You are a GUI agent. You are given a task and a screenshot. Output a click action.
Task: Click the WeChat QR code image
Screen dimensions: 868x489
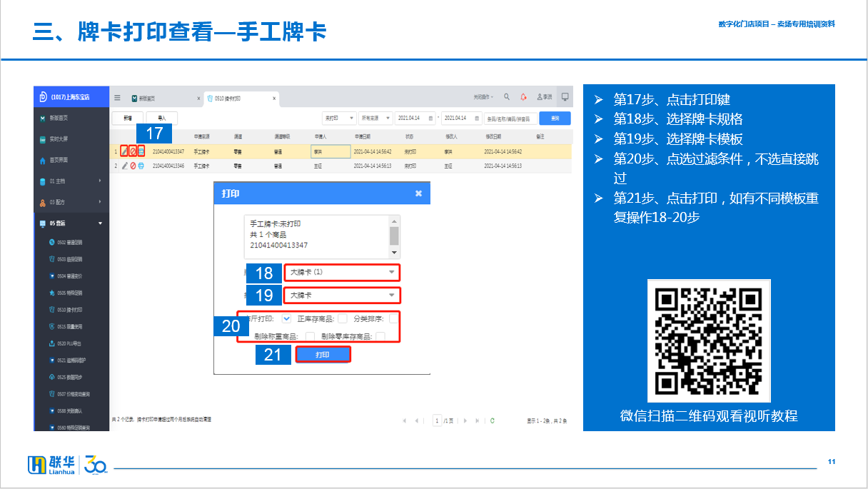pyautogui.click(x=709, y=341)
